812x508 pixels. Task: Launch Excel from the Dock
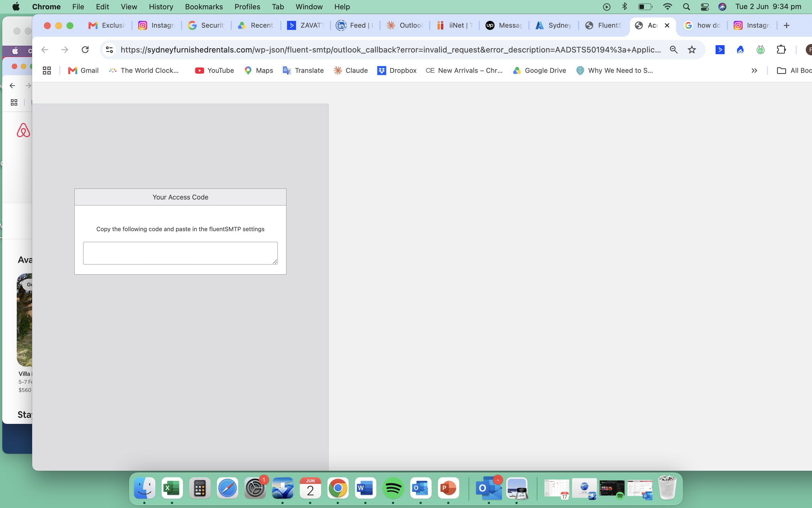(x=172, y=489)
